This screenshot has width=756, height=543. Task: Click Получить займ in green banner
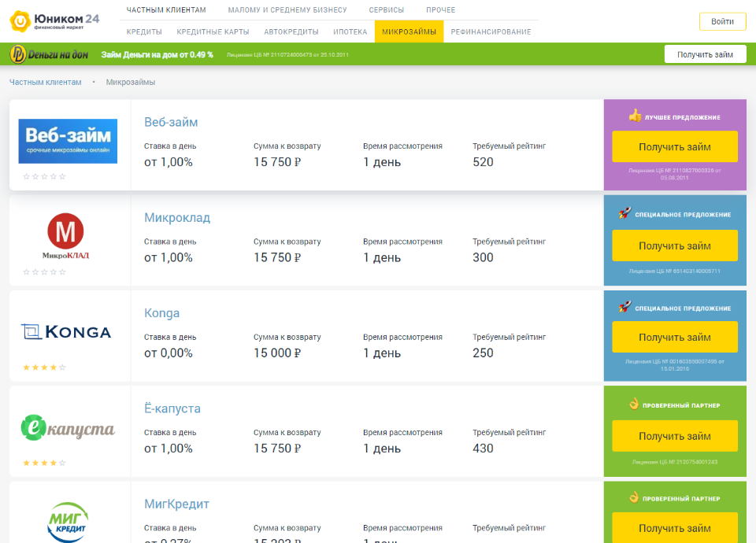(705, 54)
